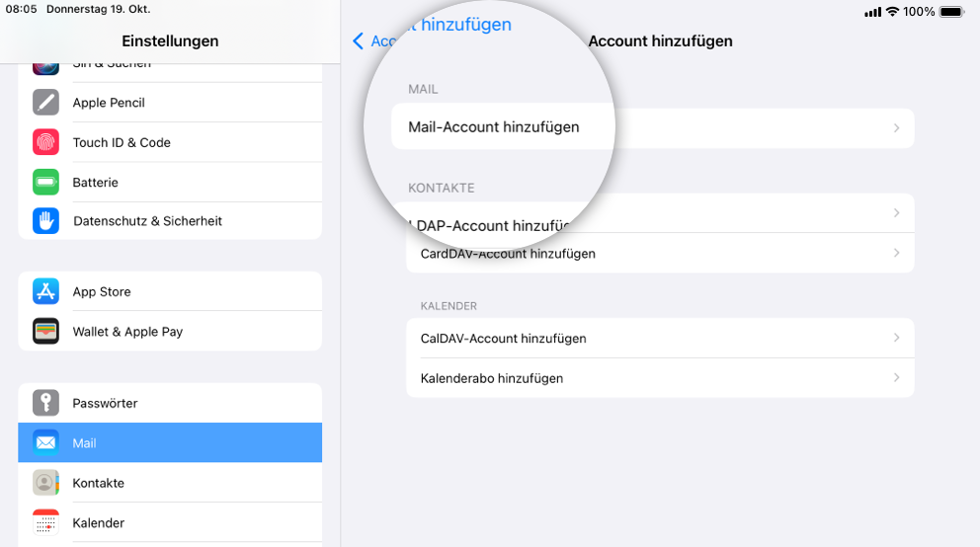Viewport: 980px width, 547px height.
Task: Tap the Account hinzufügen page title
Action: (660, 41)
